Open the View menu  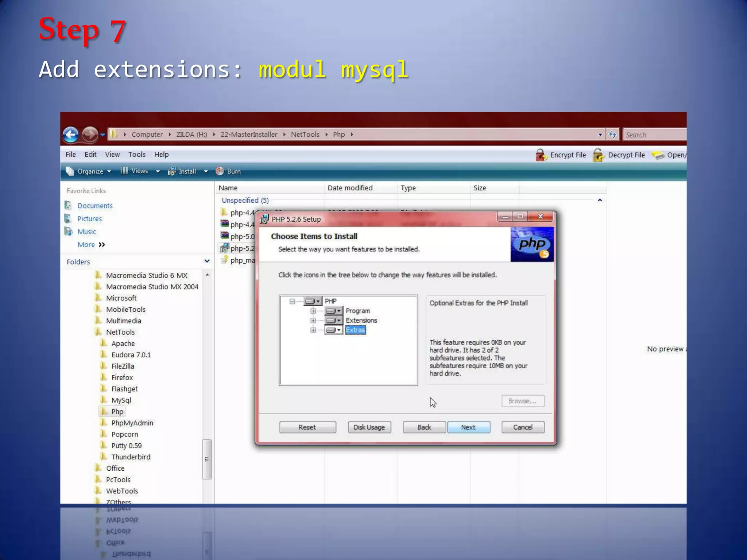(112, 154)
